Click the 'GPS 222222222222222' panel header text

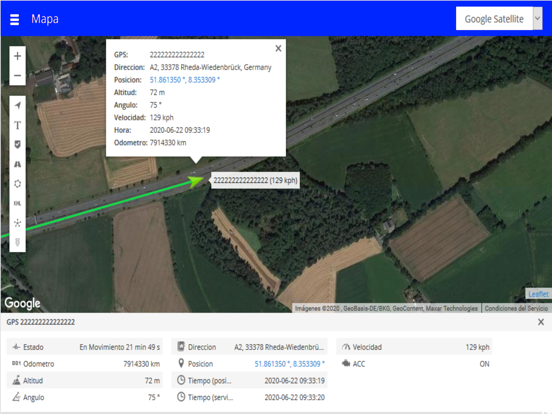[x=40, y=322]
